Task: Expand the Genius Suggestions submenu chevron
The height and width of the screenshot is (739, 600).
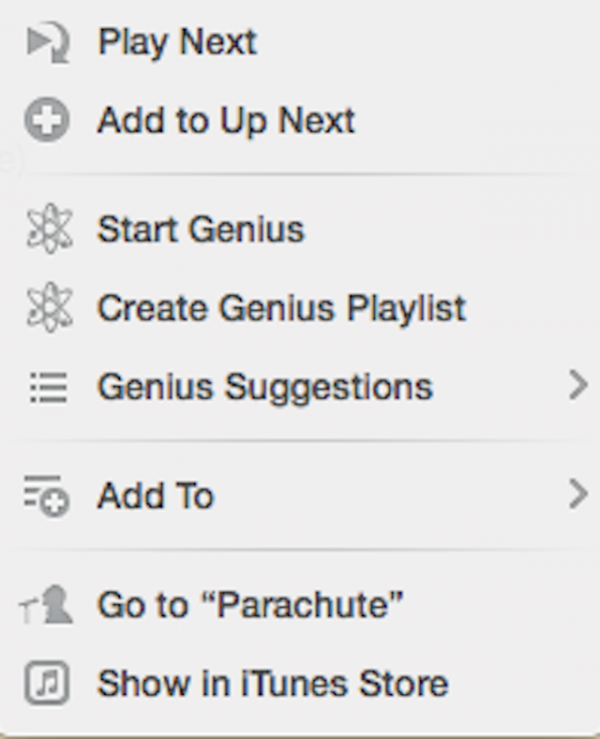Action: 578,386
